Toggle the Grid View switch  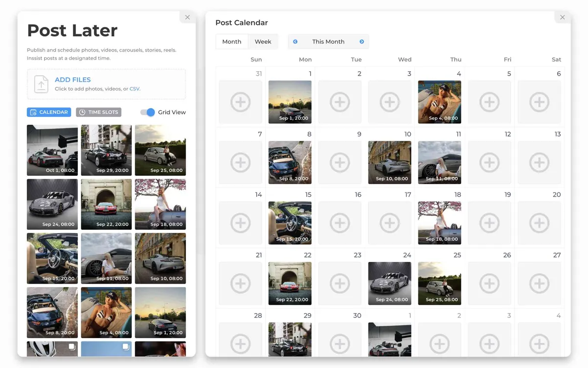pos(147,112)
